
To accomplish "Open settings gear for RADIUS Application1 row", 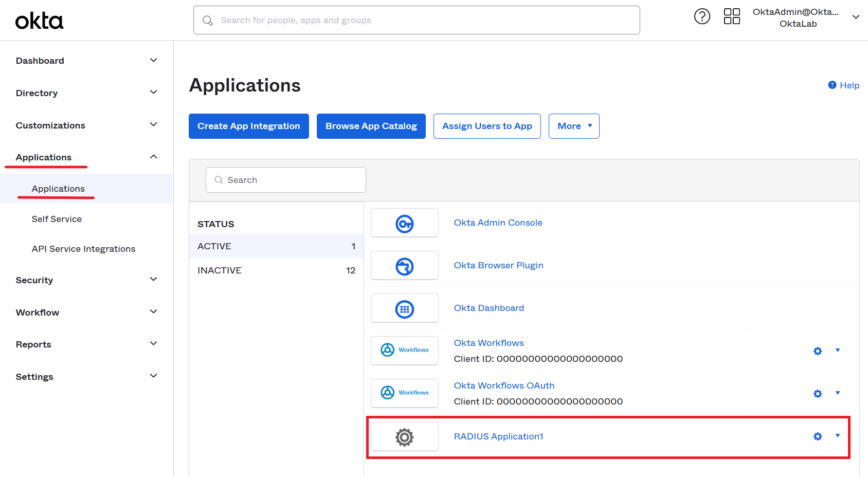I will pyautogui.click(x=818, y=436).
